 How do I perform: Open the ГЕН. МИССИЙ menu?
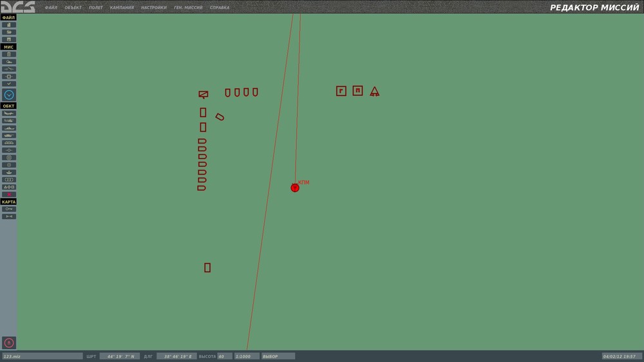pos(188,7)
